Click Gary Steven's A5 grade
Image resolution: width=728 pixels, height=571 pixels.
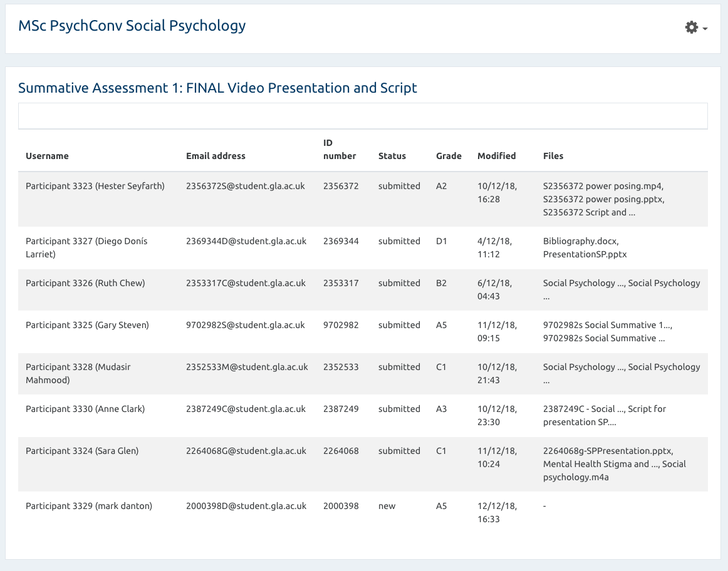coord(441,325)
